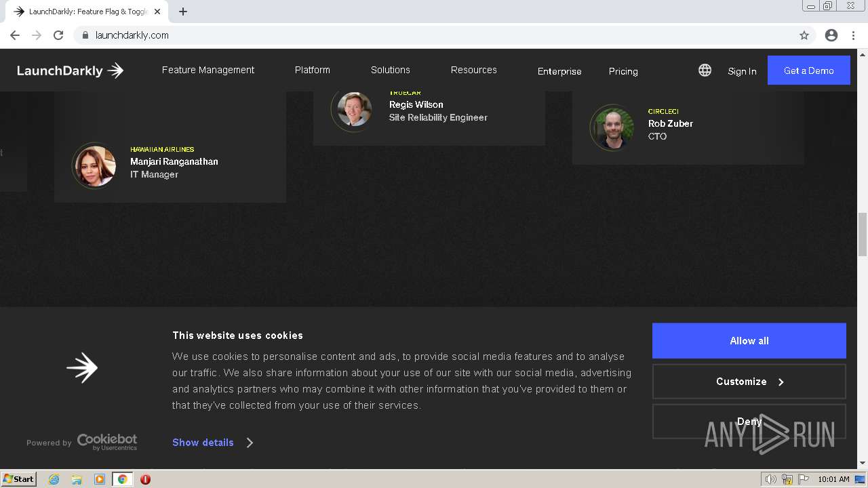
Task: Go to Enterprise page
Action: point(559,71)
